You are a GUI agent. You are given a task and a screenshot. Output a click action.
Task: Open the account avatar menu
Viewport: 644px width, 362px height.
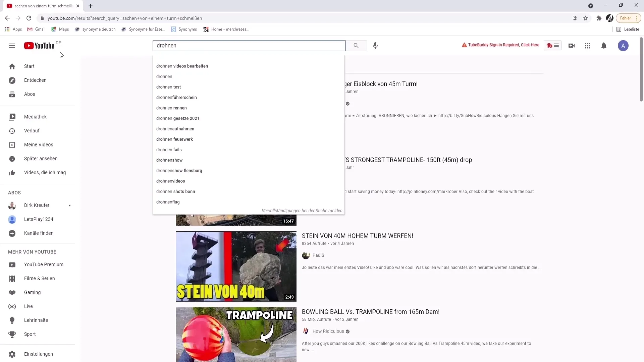[x=623, y=46]
